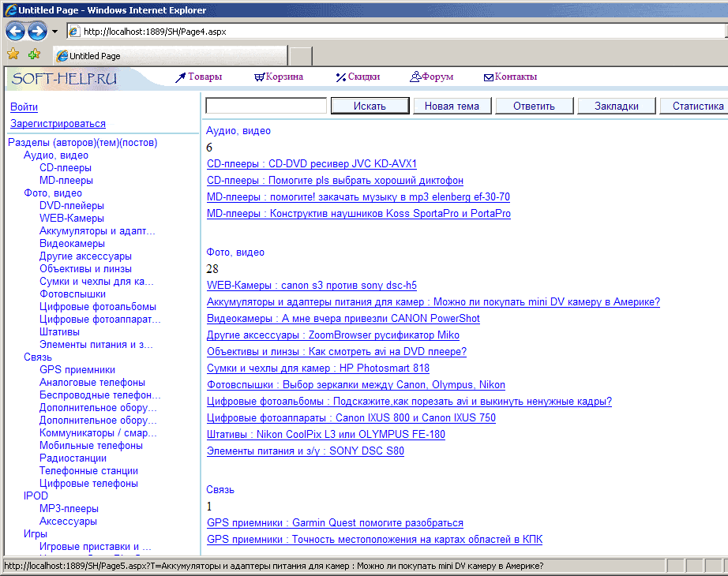This screenshot has height=576, width=728.
Task: Open the Скидки discounts menu item
Action: [358, 77]
